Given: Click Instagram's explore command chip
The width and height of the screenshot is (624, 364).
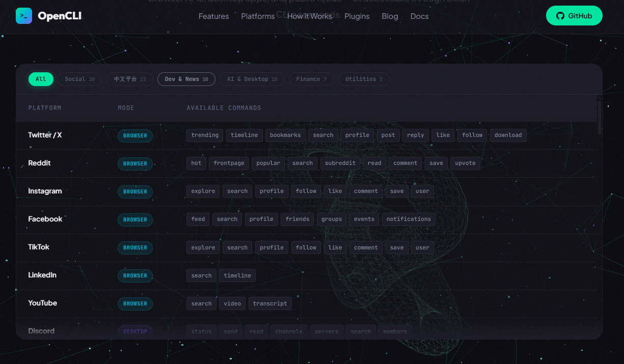Looking at the screenshot, I should pos(203,191).
